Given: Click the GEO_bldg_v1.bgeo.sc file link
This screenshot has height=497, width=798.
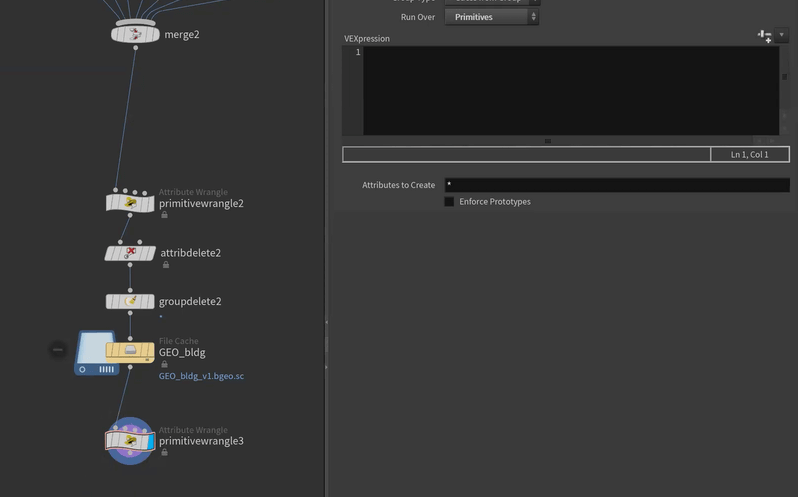Looking at the screenshot, I should (201, 376).
